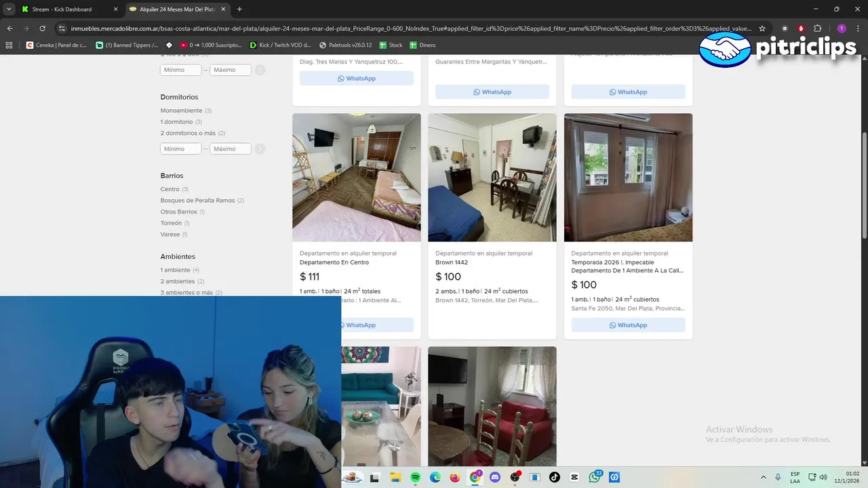
Task: Open the Chrome three-dot menu
Action: tap(858, 28)
